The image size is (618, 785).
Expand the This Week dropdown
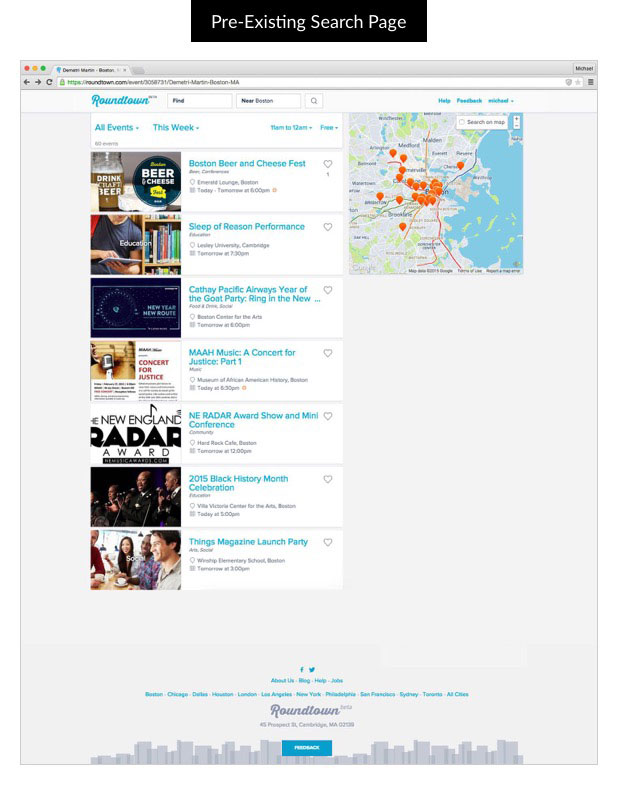176,128
